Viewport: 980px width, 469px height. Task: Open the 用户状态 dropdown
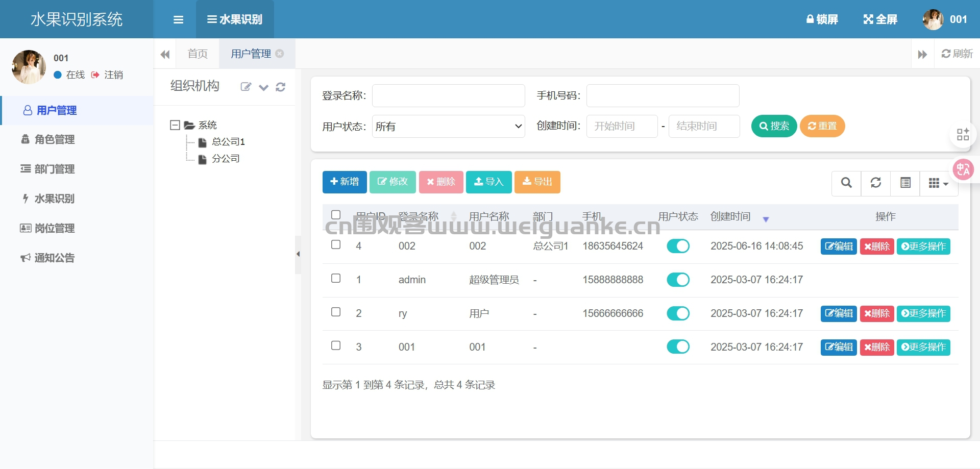[449, 126]
